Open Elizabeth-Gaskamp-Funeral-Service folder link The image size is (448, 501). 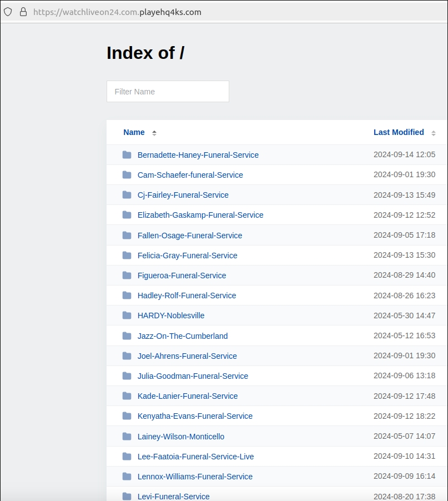coord(200,215)
